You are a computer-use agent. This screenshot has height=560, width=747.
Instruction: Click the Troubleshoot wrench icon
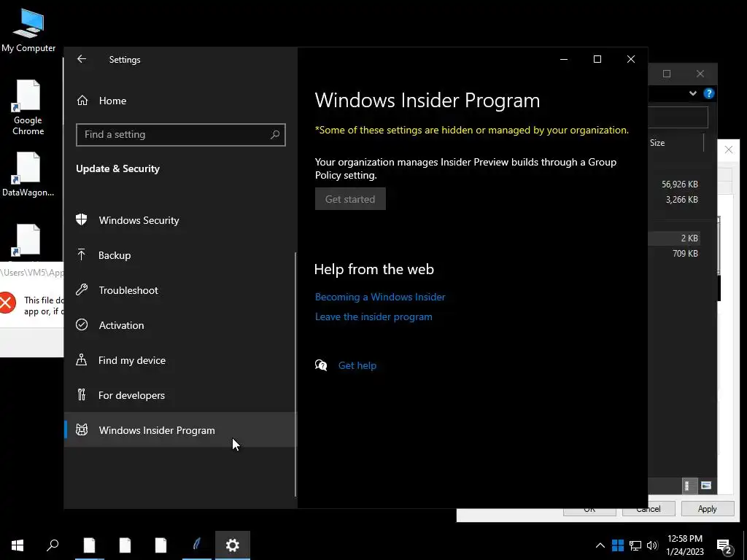(x=82, y=289)
